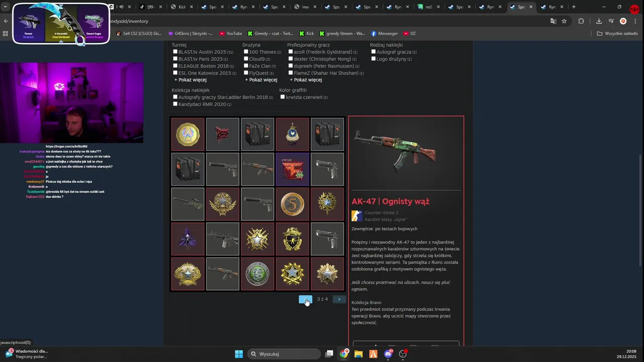Open the tab search dropdown arrow
The height and width of the screenshot is (362, 644).
6,7
